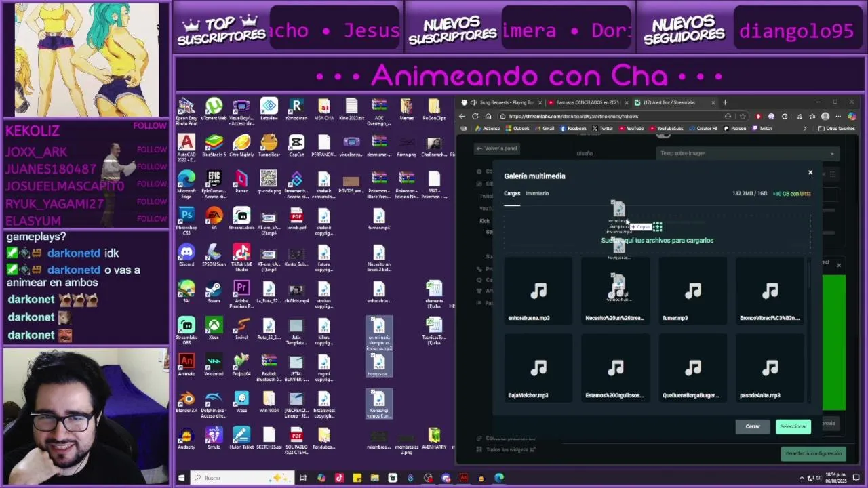Image resolution: width=868 pixels, height=488 pixels.
Task: Open the Otros favoritos folder
Action: point(837,129)
